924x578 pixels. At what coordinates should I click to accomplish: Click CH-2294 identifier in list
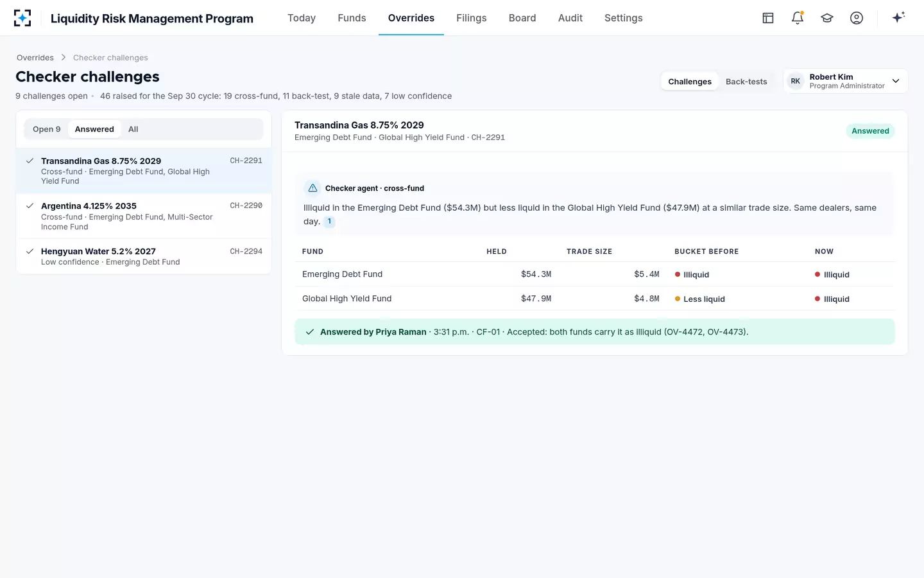(246, 251)
